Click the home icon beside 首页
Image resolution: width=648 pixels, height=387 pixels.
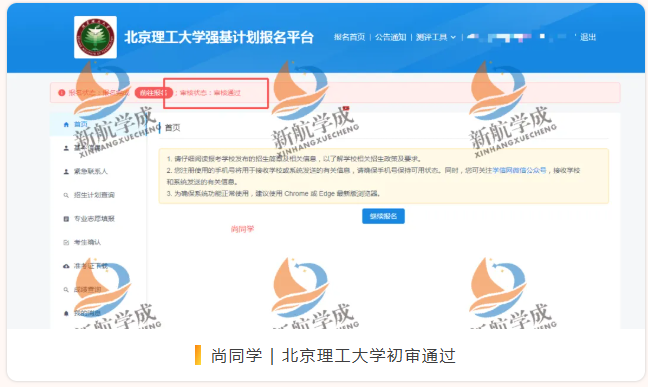66,124
